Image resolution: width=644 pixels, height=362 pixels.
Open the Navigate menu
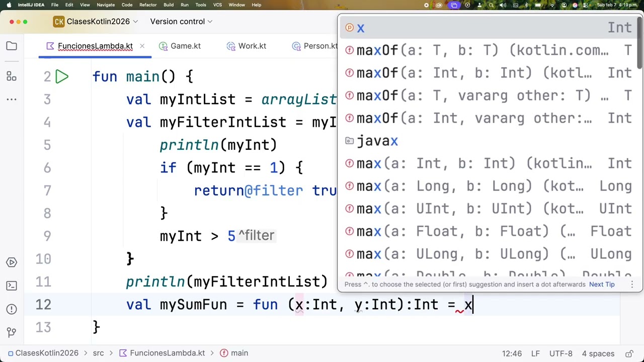(x=106, y=5)
